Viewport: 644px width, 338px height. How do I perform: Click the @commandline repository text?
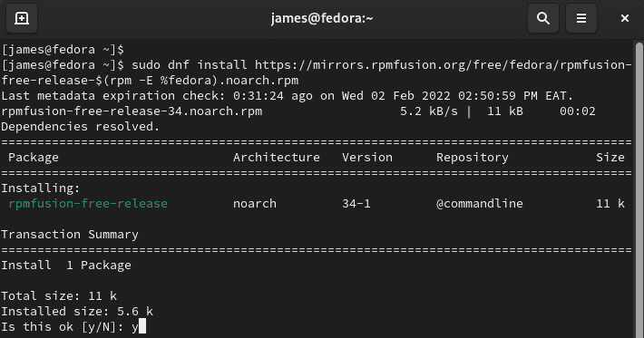click(x=480, y=204)
